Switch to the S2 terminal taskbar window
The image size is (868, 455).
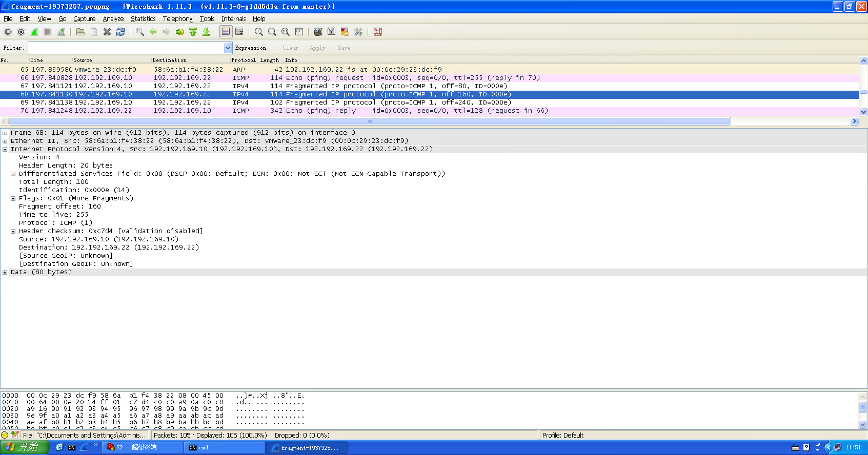tap(142, 447)
